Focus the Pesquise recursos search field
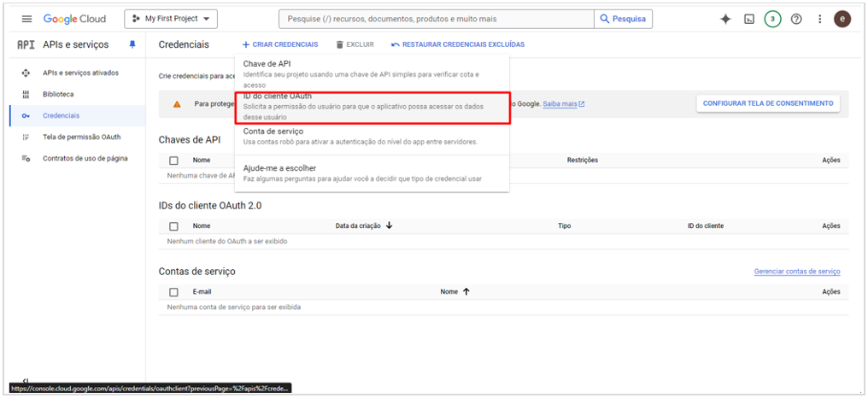This screenshot has width=868, height=398. click(x=437, y=19)
